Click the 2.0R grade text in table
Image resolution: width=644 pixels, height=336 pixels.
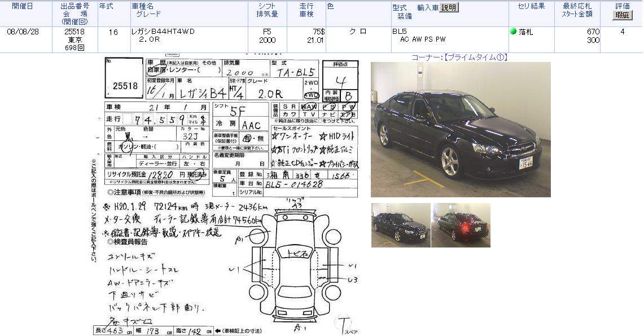(150, 40)
